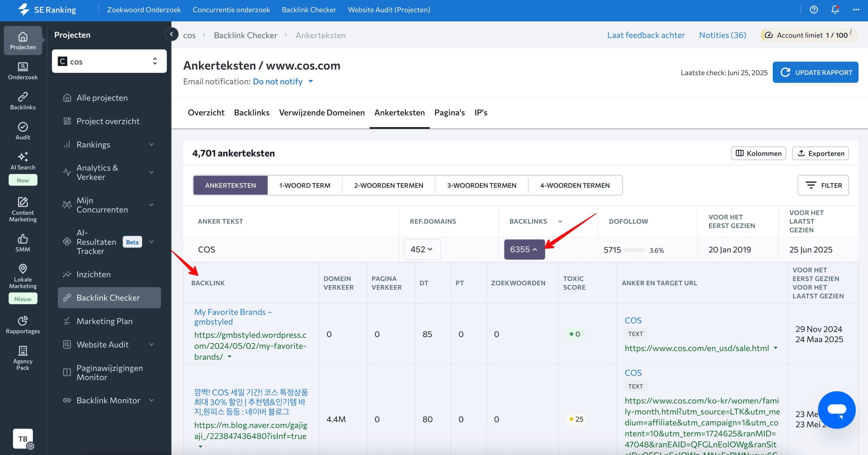Expand the Rankings menu section
The height and width of the screenshot is (455, 868).
click(152, 144)
